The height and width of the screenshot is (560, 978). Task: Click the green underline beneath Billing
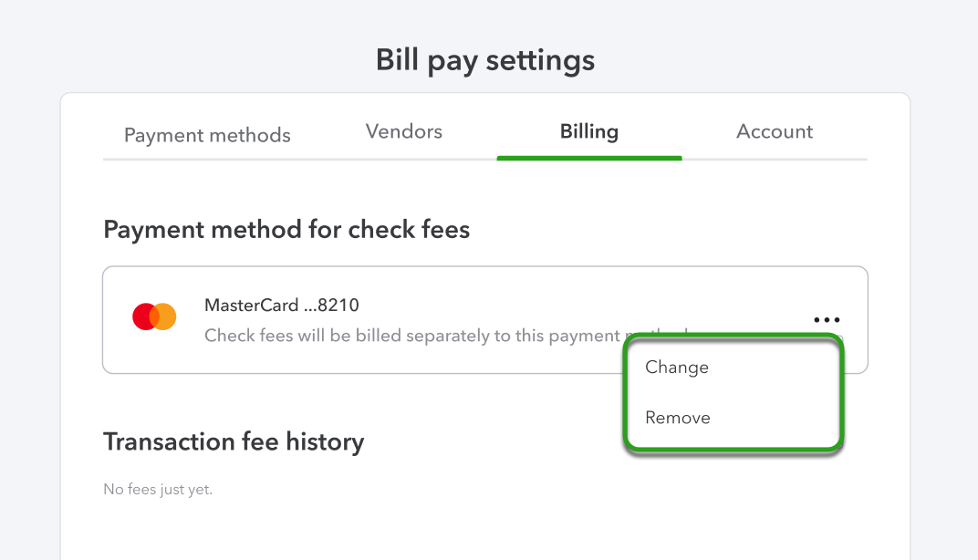pos(589,158)
